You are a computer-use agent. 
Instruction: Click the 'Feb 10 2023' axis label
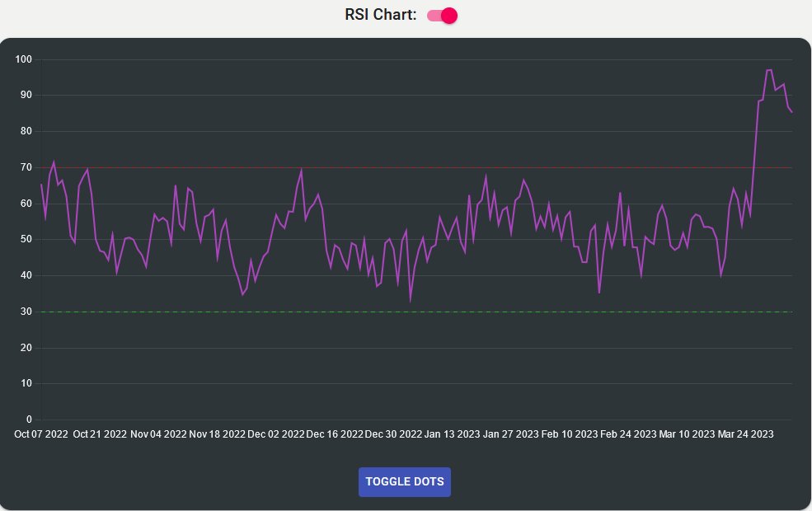569,434
